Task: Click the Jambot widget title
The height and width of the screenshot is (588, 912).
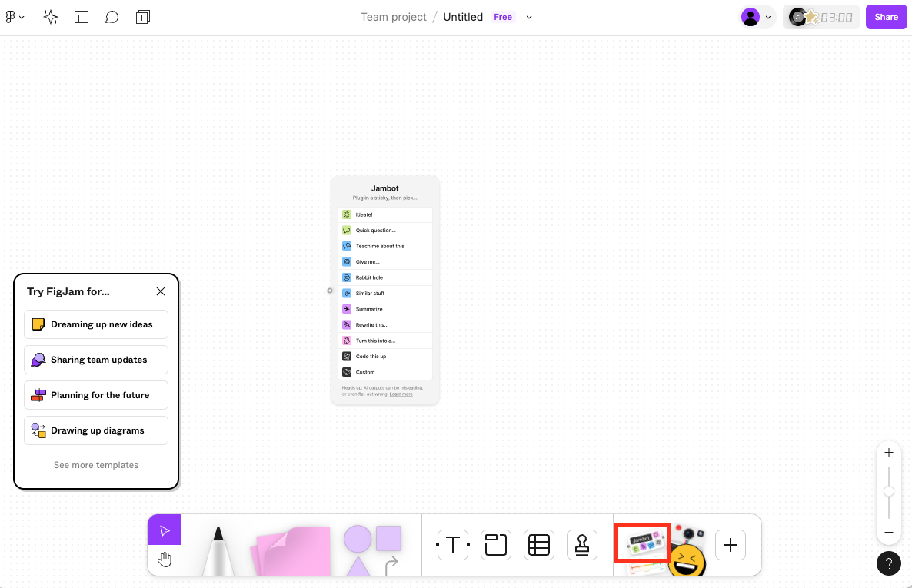Action: (385, 188)
